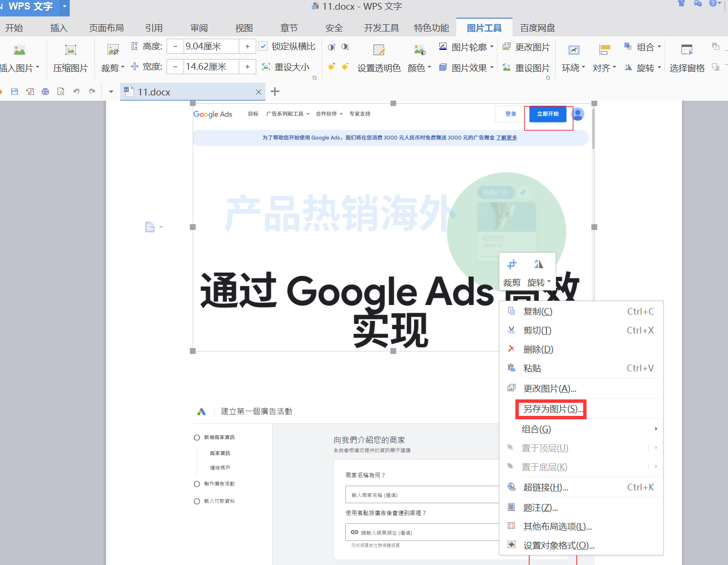
Task: Click the Compress Picture (压缩图片) icon
Action: click(x=71, y=50)
